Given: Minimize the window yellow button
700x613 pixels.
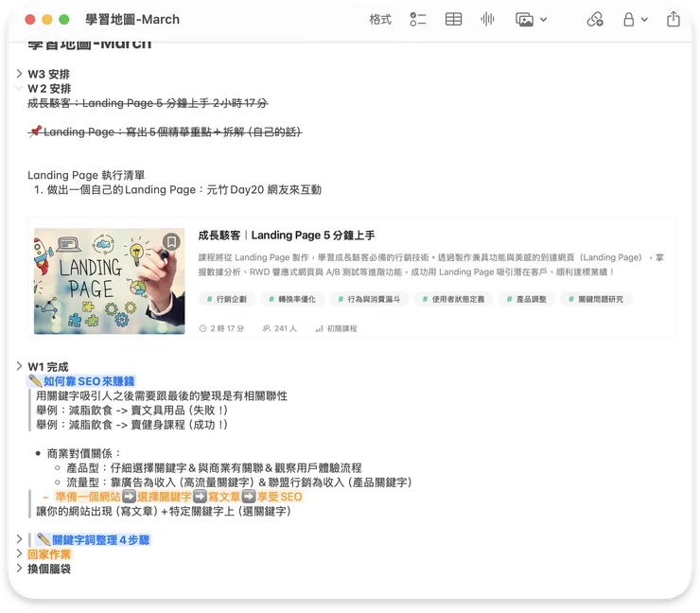Looking at the screenshot, I should point(47,20).
